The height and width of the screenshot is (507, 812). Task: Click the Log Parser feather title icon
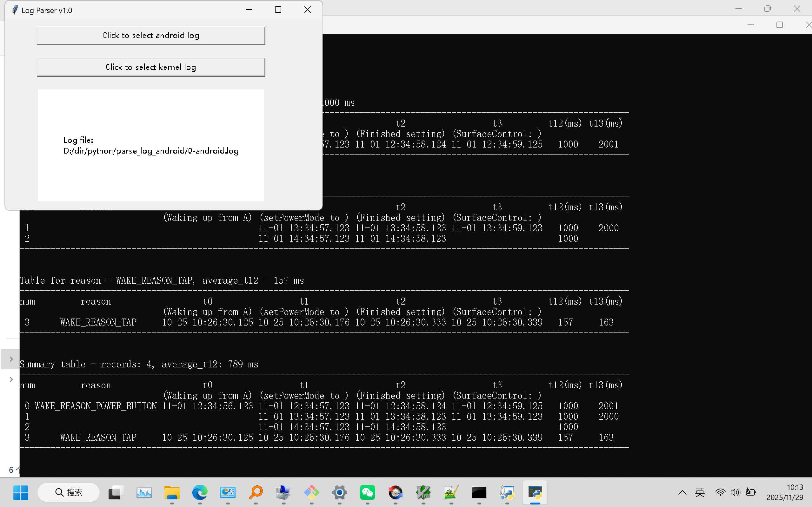tap(14, 10)
